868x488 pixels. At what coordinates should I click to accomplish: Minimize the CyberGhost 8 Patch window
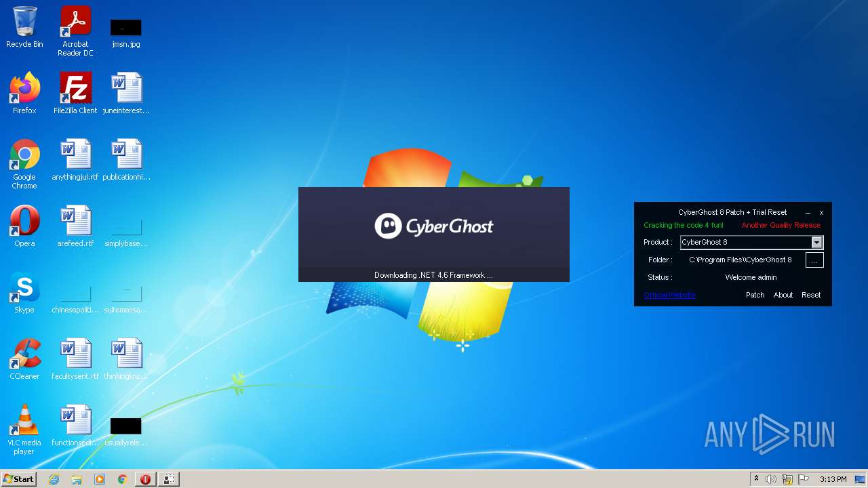click(808, 213)
